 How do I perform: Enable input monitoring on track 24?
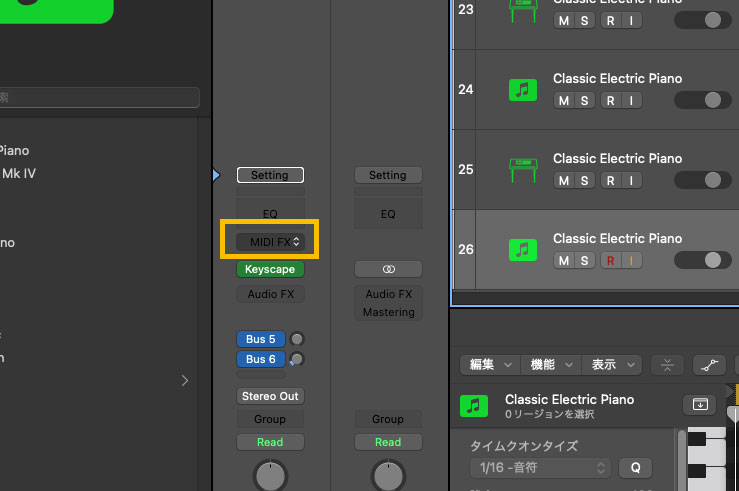(x=631, y=100)
